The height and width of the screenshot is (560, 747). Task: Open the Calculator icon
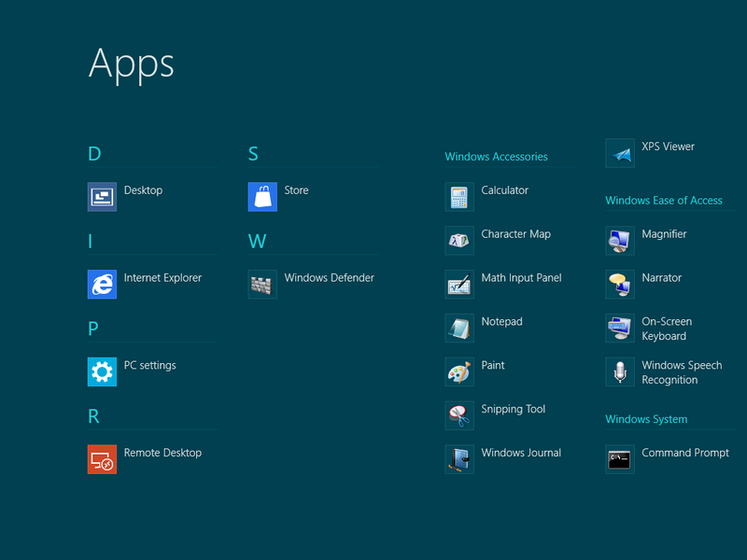click(x=459, y=197)
